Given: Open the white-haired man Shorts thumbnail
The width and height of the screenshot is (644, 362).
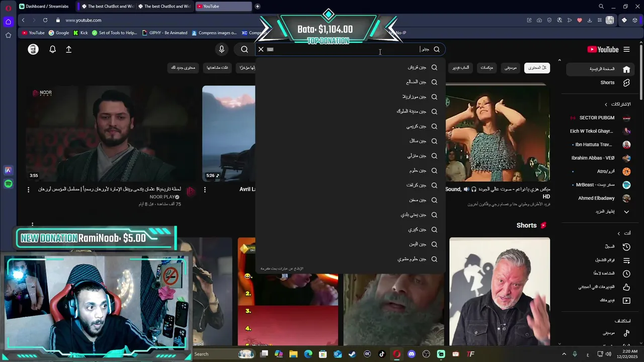Looking at the screenshot, I should [500, 292].
